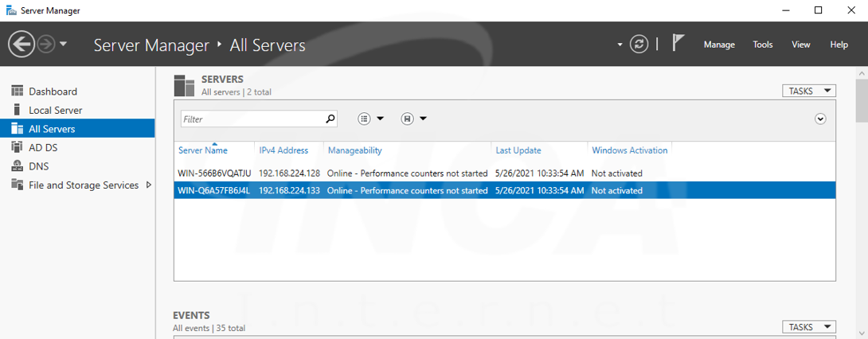Screen dimensions: 868x339
Task: Click the Forward navigation arrow
Action: click(46, 45)
